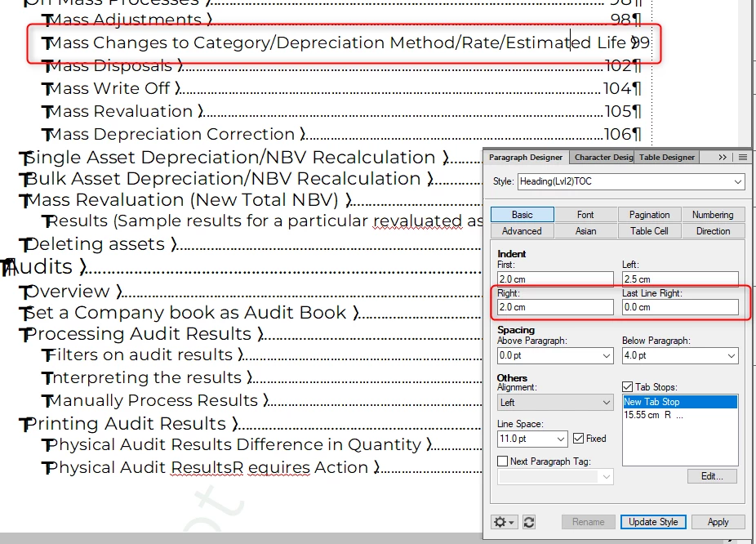Screen dimensions: 756x544
Task: Switch to the Paragraph Designer tab
Action: point(526,157)
